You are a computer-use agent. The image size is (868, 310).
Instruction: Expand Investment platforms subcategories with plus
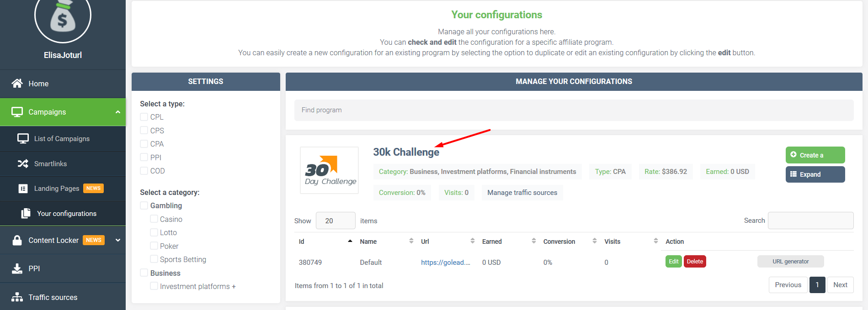point(234,287)
